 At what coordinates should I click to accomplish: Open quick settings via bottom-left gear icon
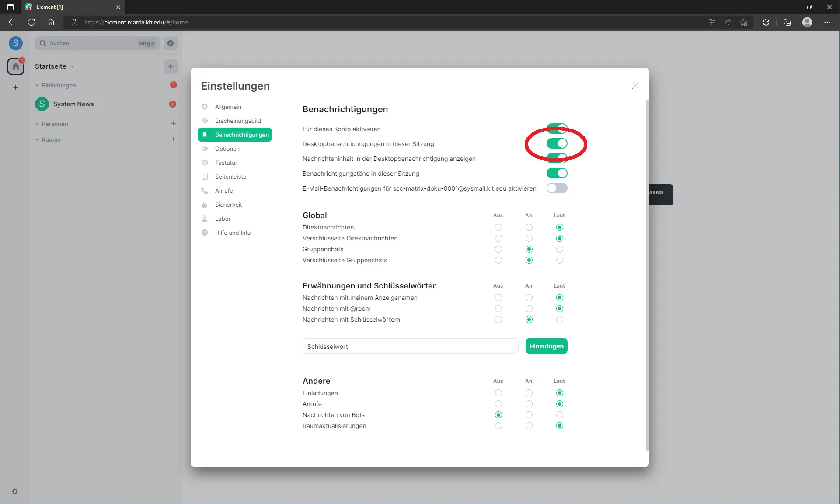coord(15,491)
